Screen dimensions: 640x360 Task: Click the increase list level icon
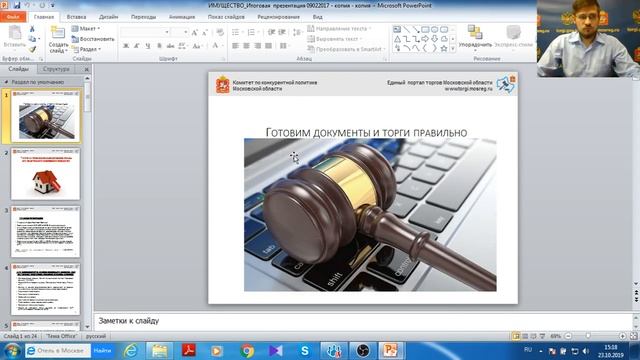point(282,32)
